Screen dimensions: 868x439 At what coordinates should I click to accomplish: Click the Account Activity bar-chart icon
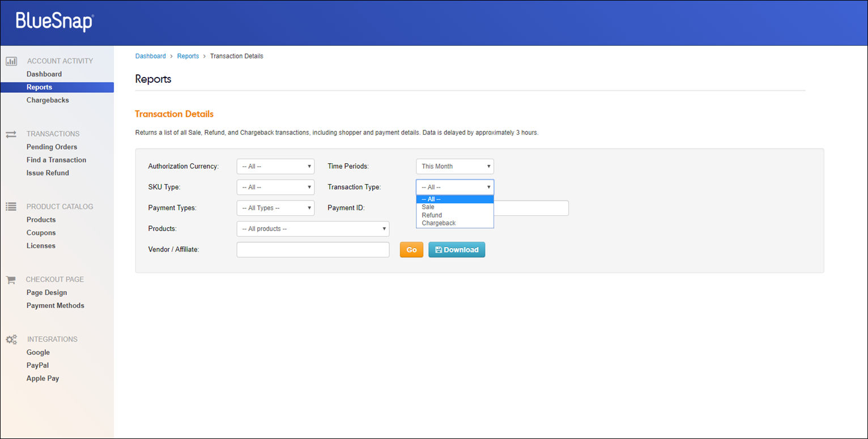tap(11, 61)
